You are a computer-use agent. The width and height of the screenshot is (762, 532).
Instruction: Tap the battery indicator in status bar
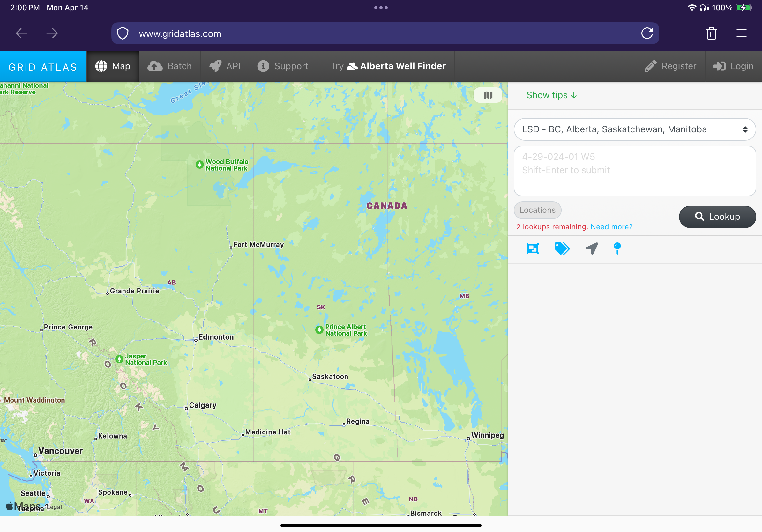[x=744, y=8]
